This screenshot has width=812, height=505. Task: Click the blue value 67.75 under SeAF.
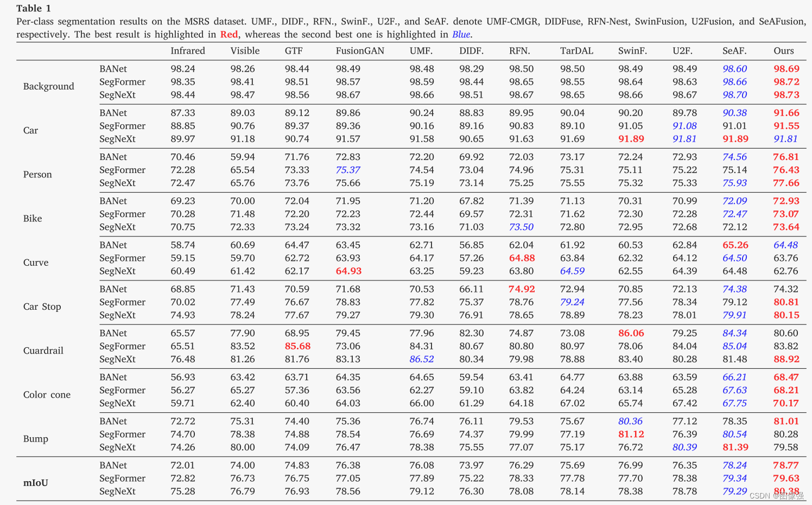pos(734,404)
